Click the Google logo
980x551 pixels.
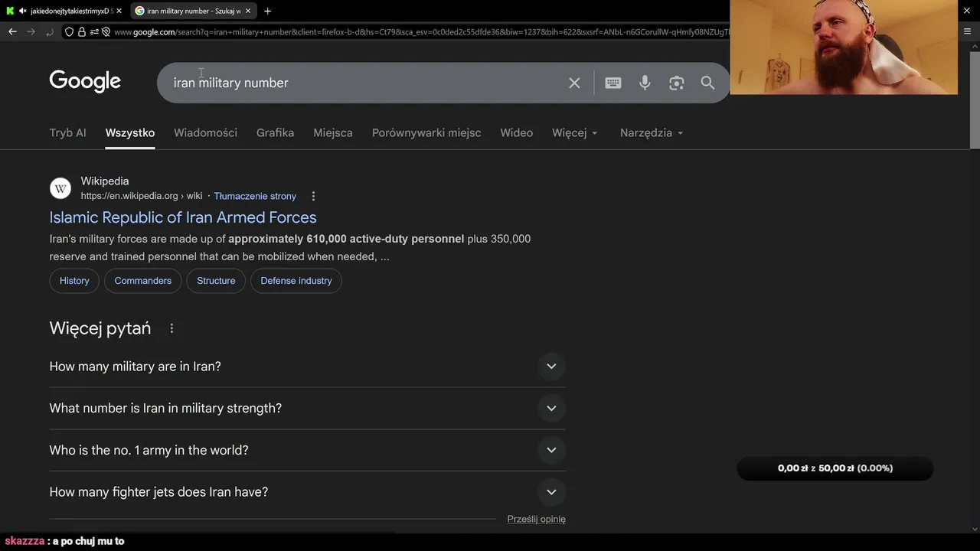85,81
